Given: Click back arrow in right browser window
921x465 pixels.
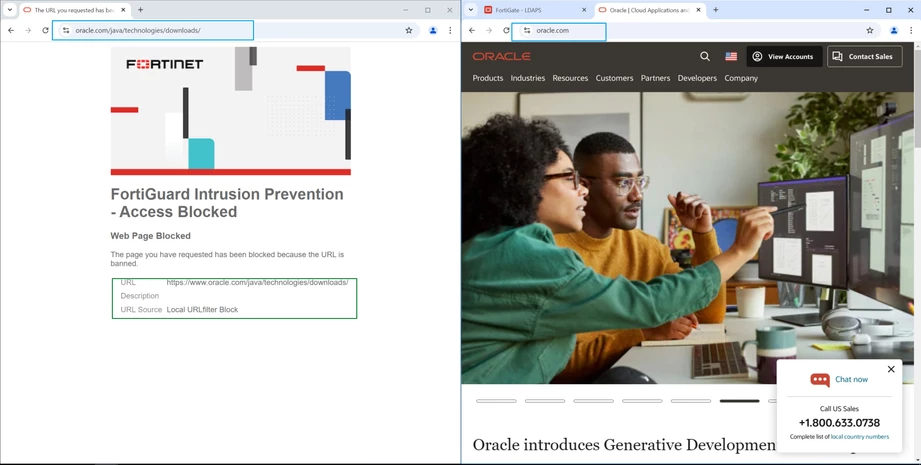Looking at the screenshot, I should pyautogui.click(x=472, y=31).
